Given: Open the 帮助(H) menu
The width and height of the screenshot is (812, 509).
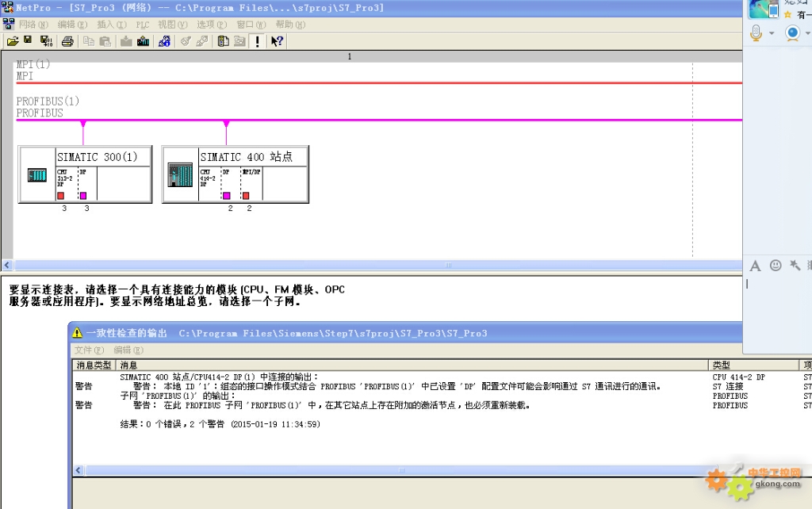Looking at the screenshot, I should coord(290,25).
